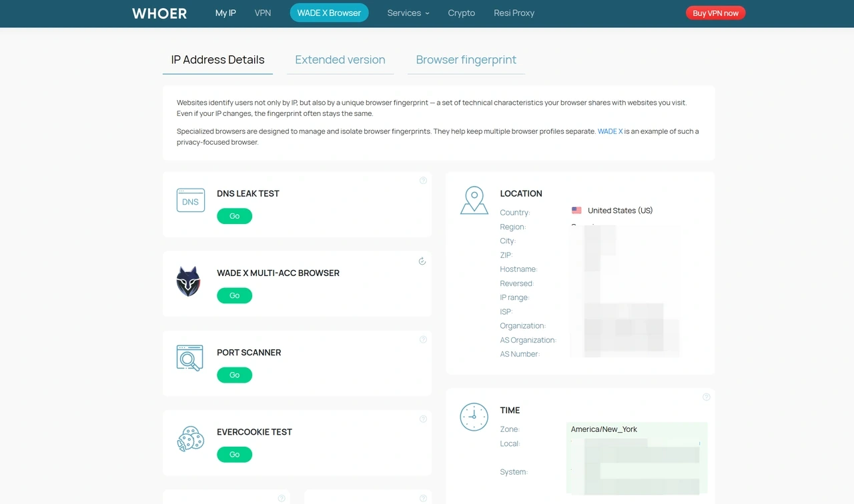Click the Organization label
This screenshot has width=854, height=504.
(x=523, y=326)
